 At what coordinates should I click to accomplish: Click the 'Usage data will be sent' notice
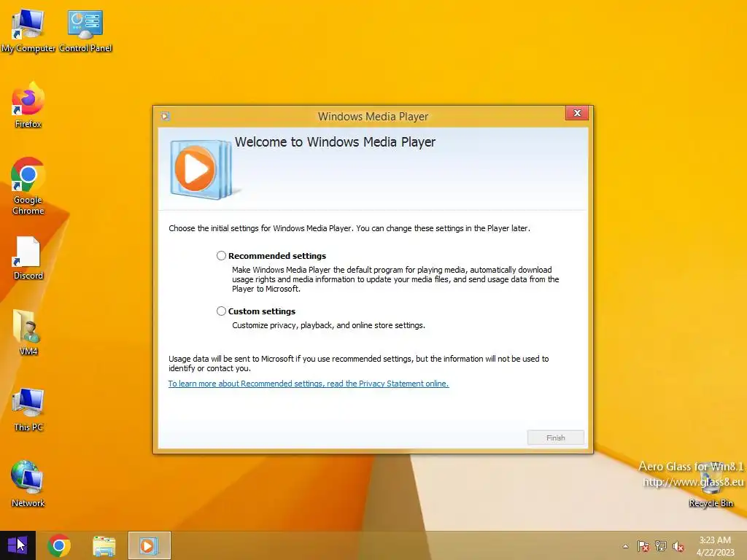[359, 363]
